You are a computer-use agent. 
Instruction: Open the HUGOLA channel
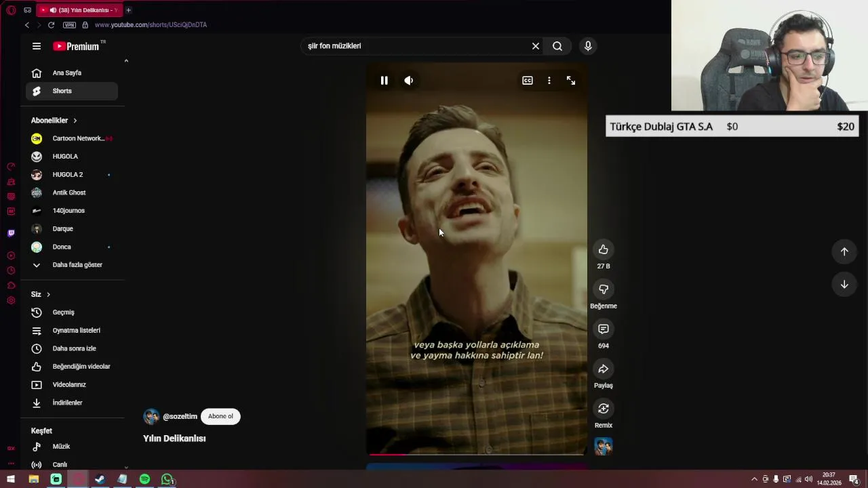71,157
